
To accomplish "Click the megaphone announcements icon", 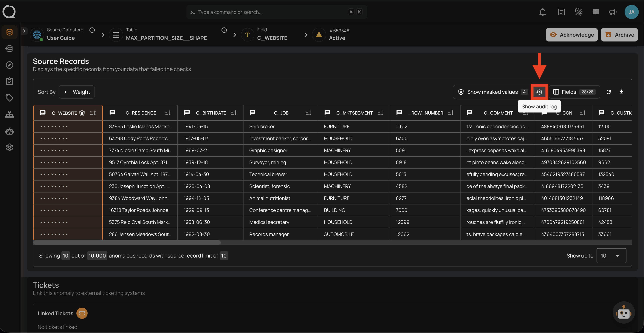I will [x=612, y=12].
